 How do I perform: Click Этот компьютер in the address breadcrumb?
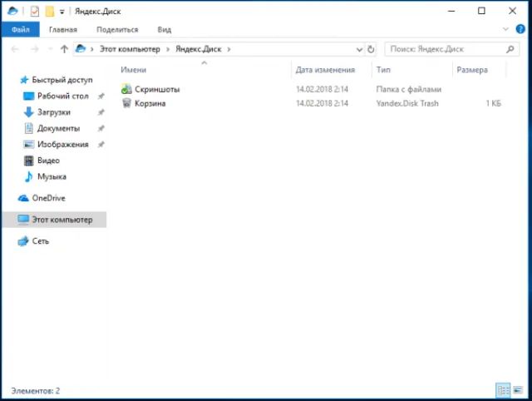pyautogui.click(x=130, y=49)
